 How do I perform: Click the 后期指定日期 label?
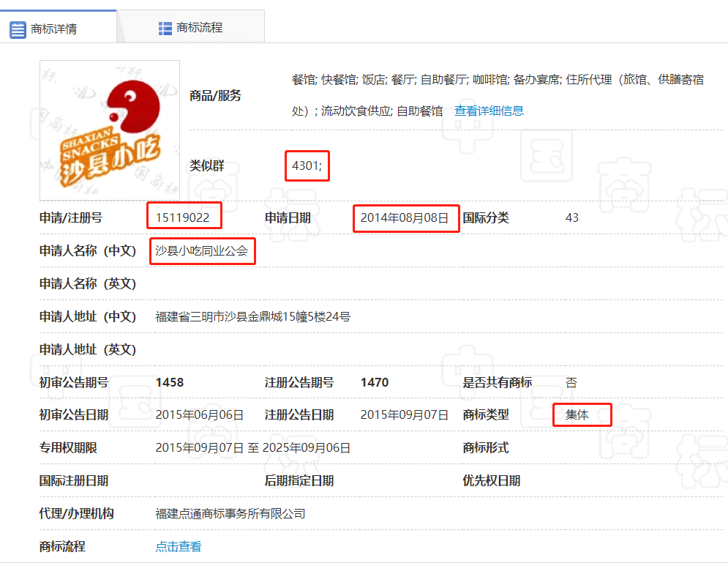click(299, 481)
